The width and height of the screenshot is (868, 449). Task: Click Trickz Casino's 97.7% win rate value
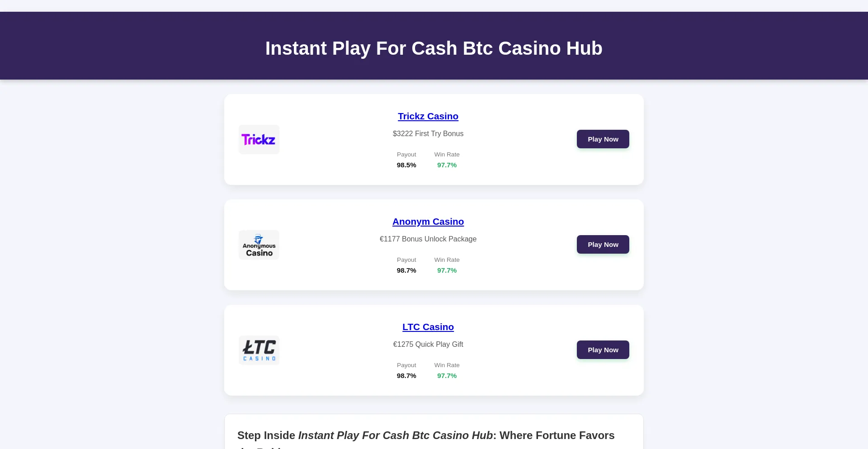tap(447, 165)
